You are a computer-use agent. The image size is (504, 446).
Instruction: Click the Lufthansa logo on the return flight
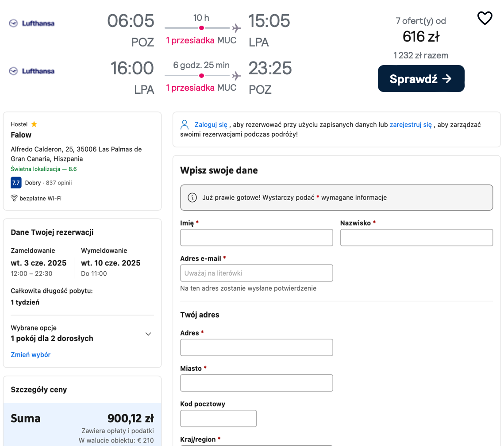(32, 71)
